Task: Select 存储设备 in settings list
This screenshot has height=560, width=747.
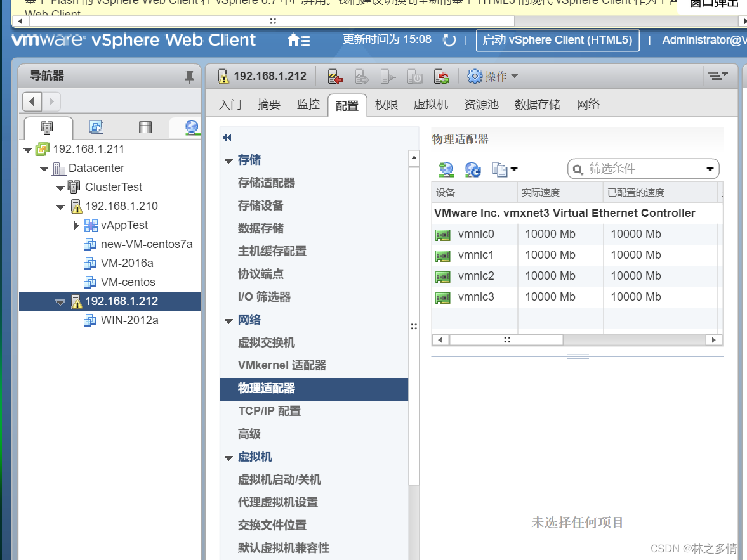Action: click(x=261, y=205)
